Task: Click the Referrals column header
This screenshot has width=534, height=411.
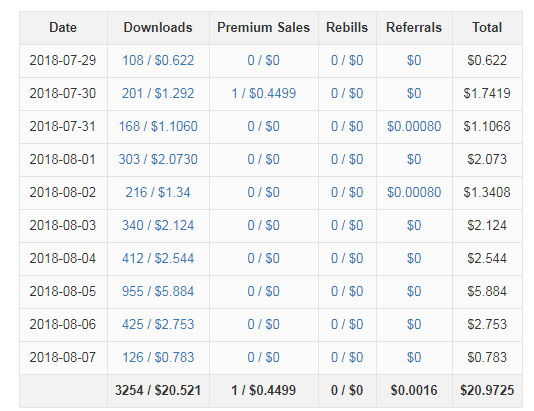Action: [414, 28]
